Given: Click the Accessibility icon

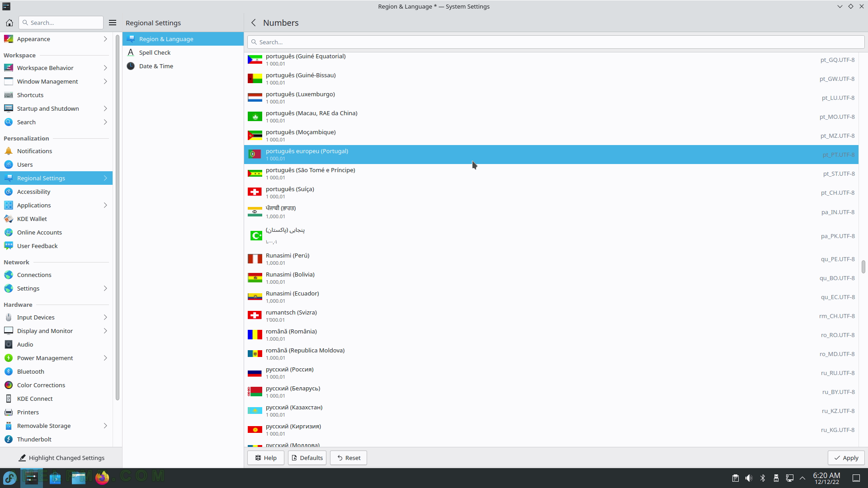Looking at the screenshot, I should [9, 192].
